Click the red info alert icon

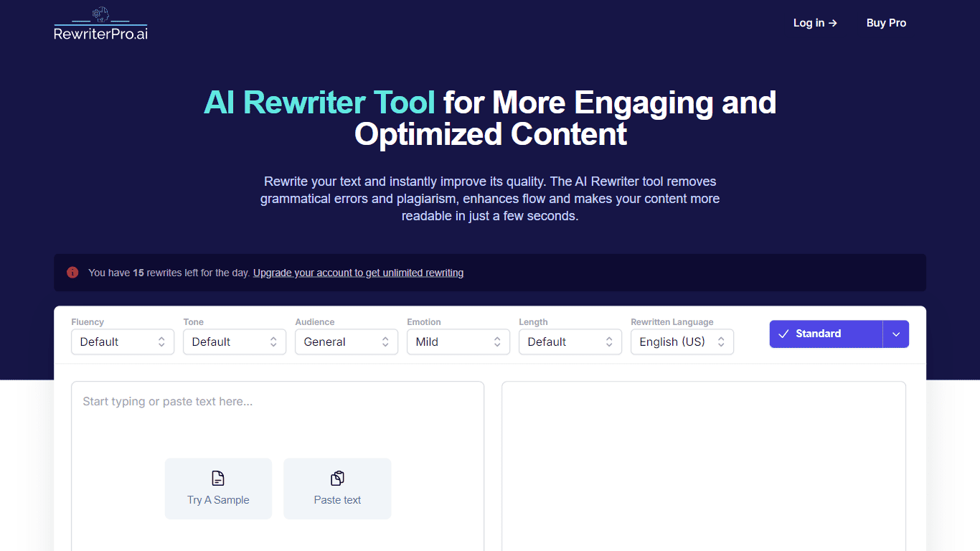coord(72,273)
